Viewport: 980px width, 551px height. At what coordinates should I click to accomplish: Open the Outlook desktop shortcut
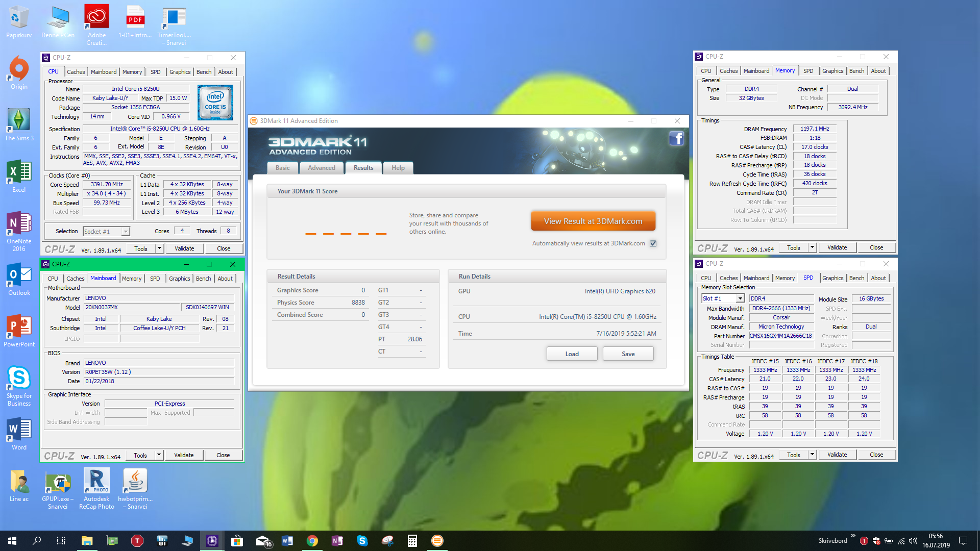pos(19,279)
